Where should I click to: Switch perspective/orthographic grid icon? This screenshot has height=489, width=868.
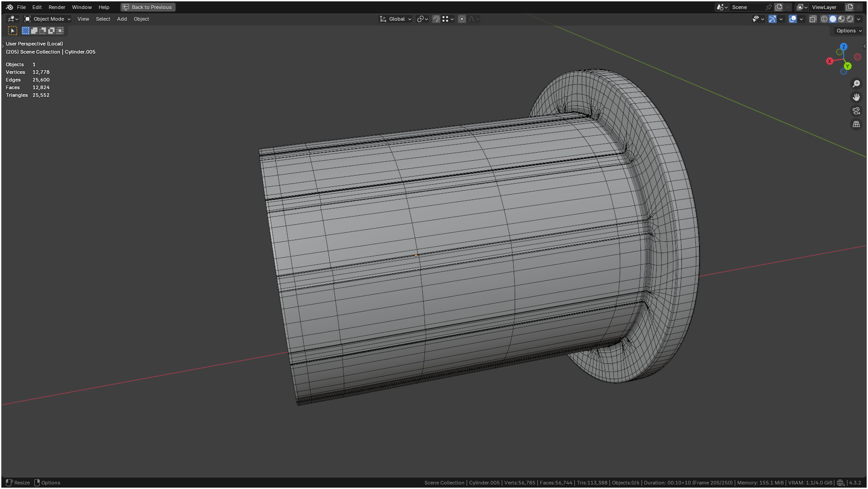pos(856,124)
